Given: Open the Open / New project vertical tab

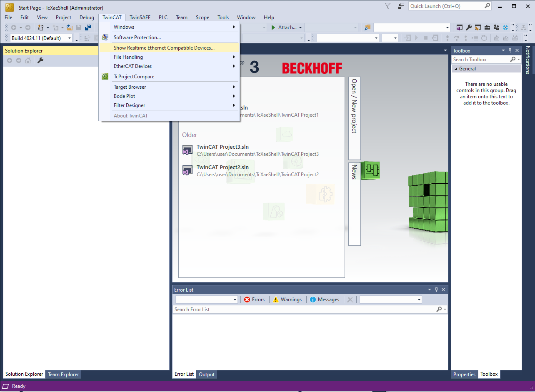Looking at the screenshot, I should click(354, 118).
